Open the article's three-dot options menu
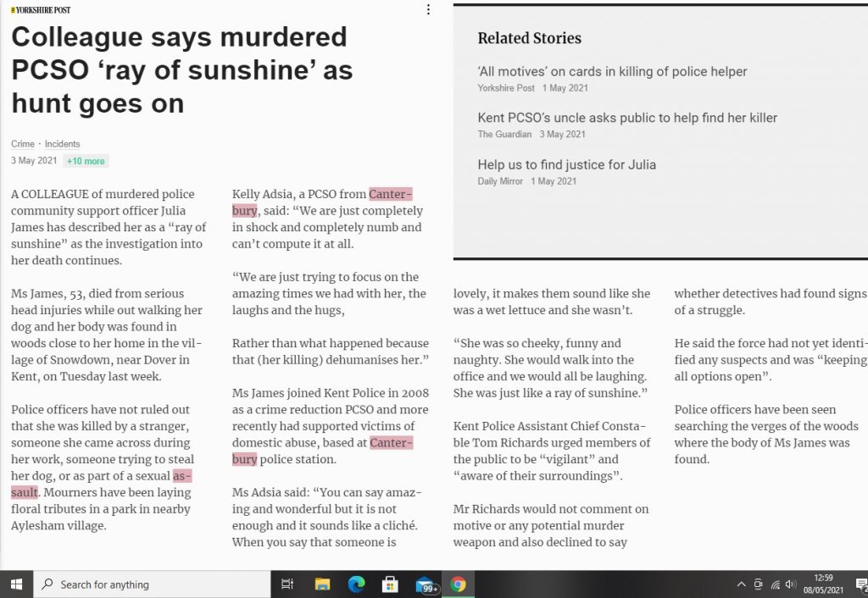The width and height of the screenshot is (868, 598). tap(428, 10)
